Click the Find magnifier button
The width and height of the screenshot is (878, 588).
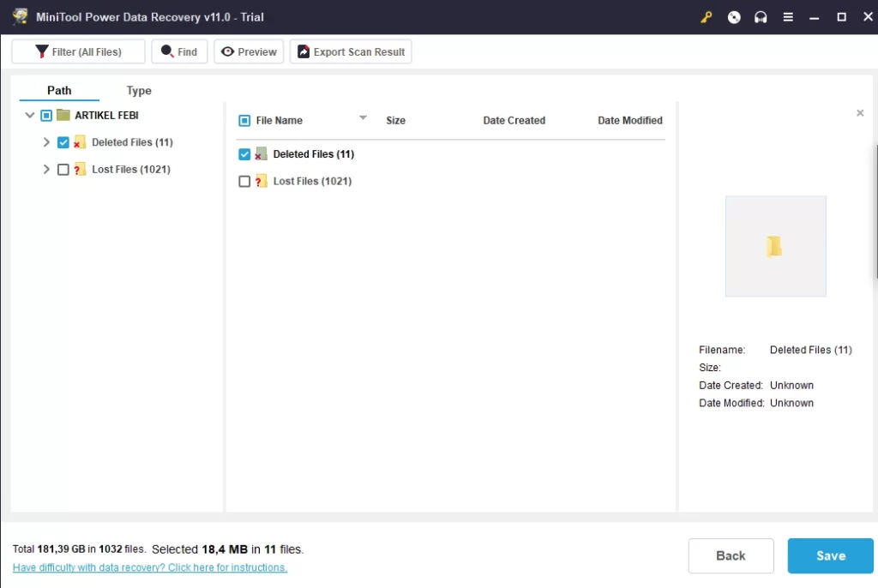point(179,51)
